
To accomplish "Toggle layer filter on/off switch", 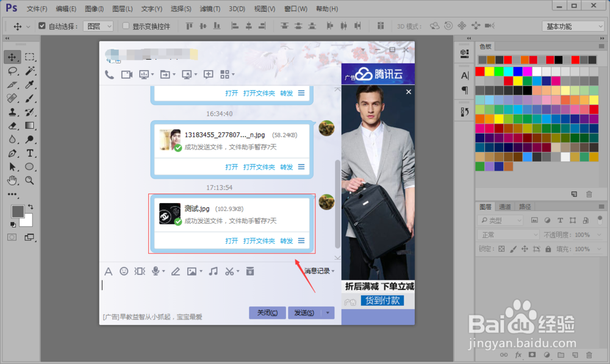I will (600, 220).
